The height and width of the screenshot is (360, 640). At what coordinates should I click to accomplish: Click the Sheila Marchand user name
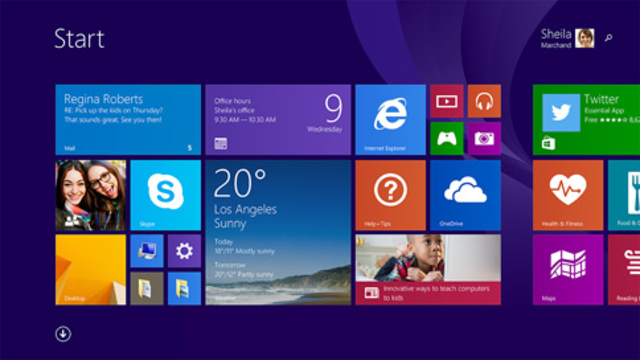(556, 38)
